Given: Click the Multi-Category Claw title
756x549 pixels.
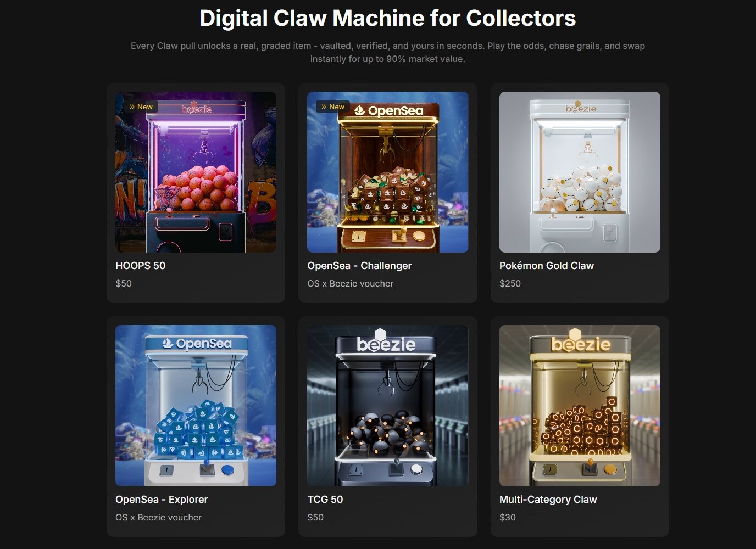Looking at the screenshot, I should tap(548, 500).
